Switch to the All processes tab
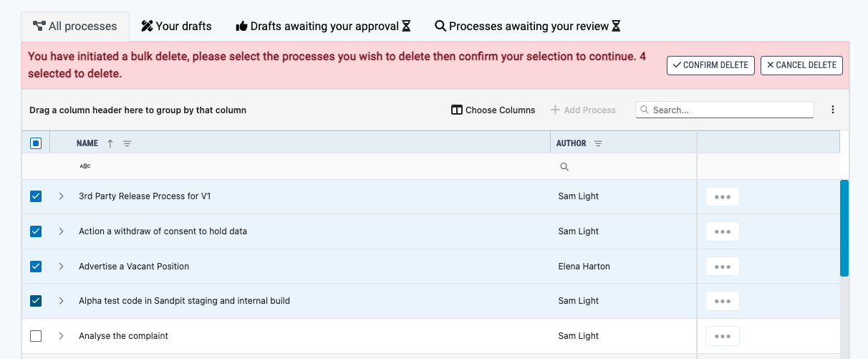868x359 pixels. (x=75, y=27)
